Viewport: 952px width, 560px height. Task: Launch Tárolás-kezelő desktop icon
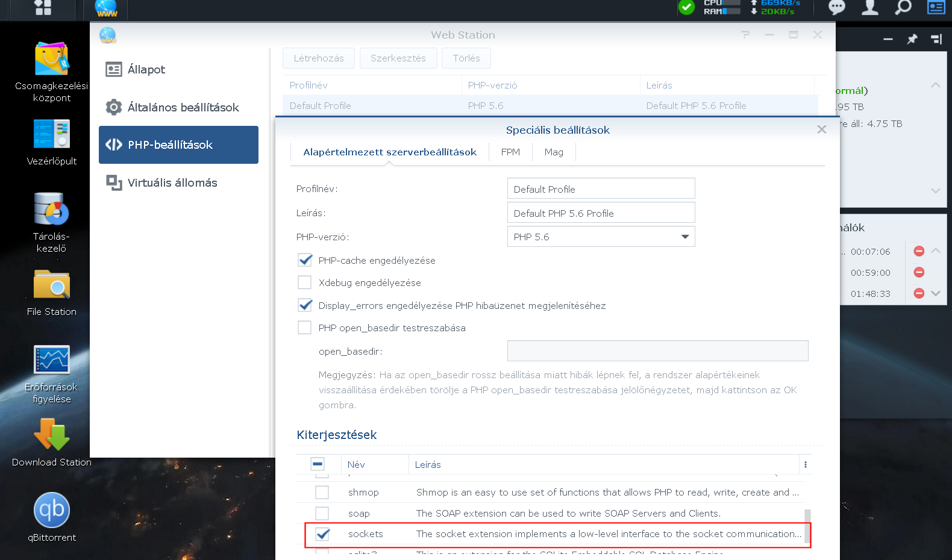pyautogui.click(x=51, y=210)
